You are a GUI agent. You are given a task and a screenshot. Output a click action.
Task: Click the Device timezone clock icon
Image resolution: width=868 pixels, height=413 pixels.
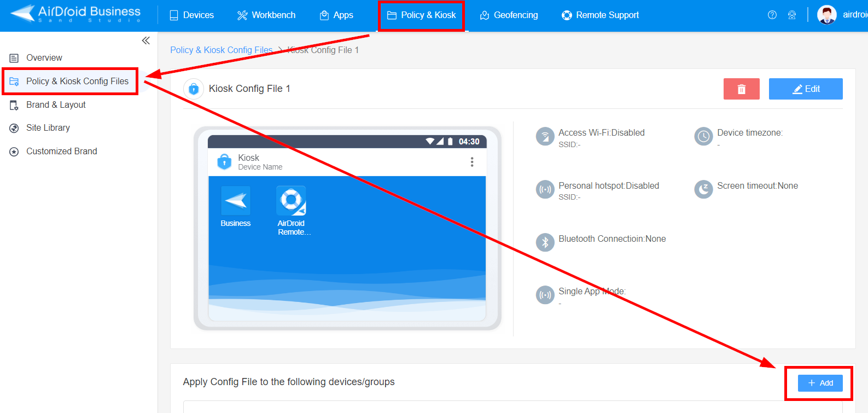pos(704,136)
